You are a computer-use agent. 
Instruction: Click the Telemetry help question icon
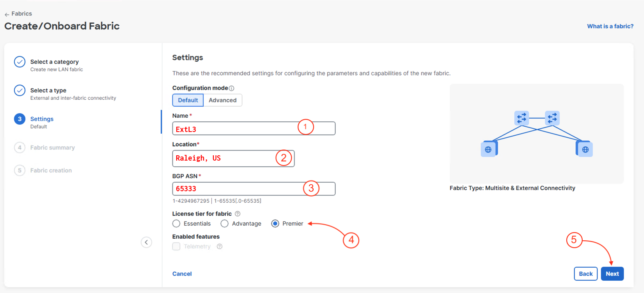click(x=220, y=246)
